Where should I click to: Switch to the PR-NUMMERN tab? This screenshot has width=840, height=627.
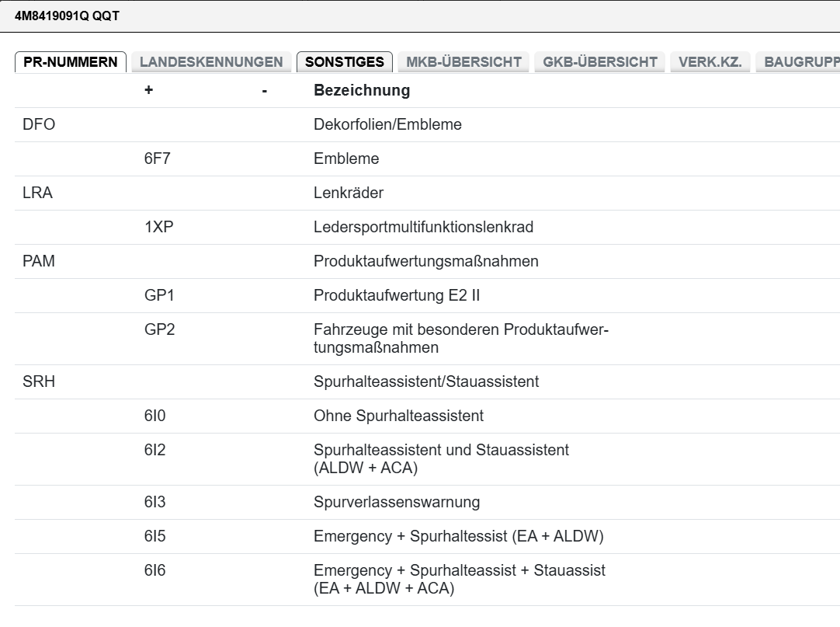(x=71, y=62)
